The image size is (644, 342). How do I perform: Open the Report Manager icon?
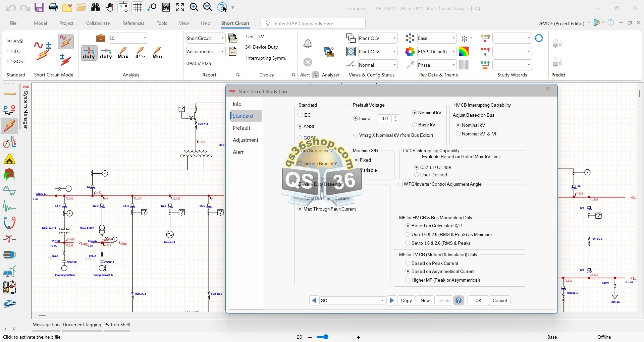point(232,38)
